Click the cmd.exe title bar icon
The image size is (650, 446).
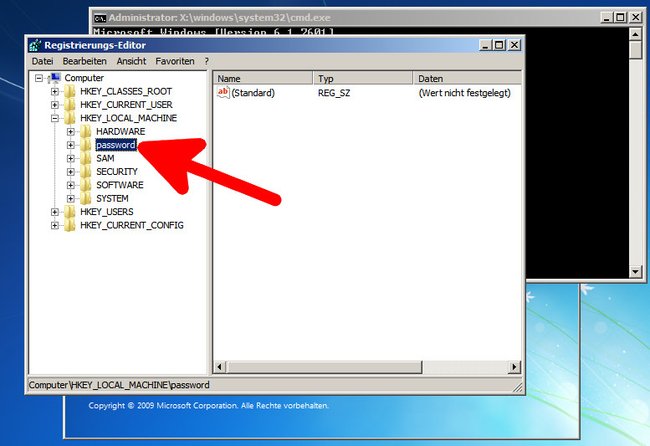[x=99, y=18]
